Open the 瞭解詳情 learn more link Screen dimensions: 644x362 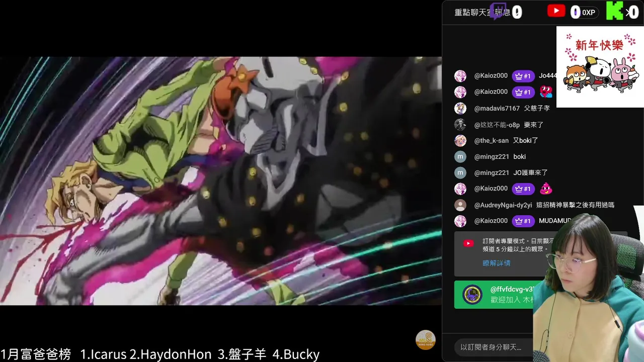tap(496, 263)
